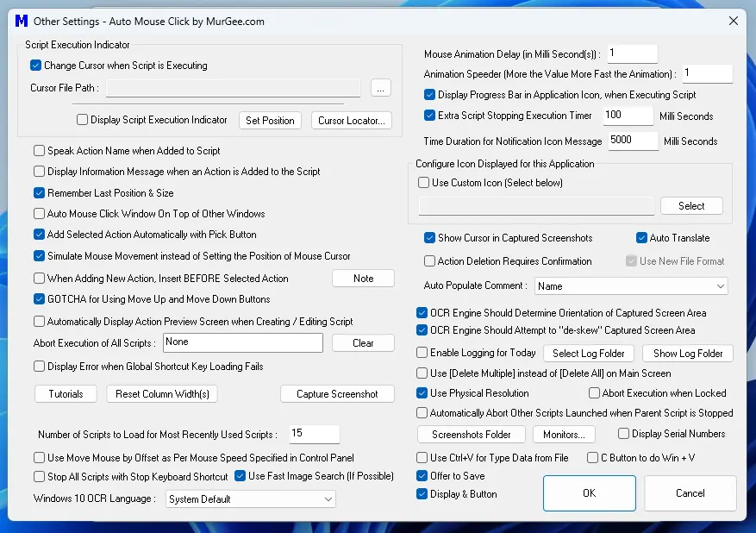Click Show Log Folder button
The width and height of the screenshot is (756, 533).
click(x=688, y=354)
